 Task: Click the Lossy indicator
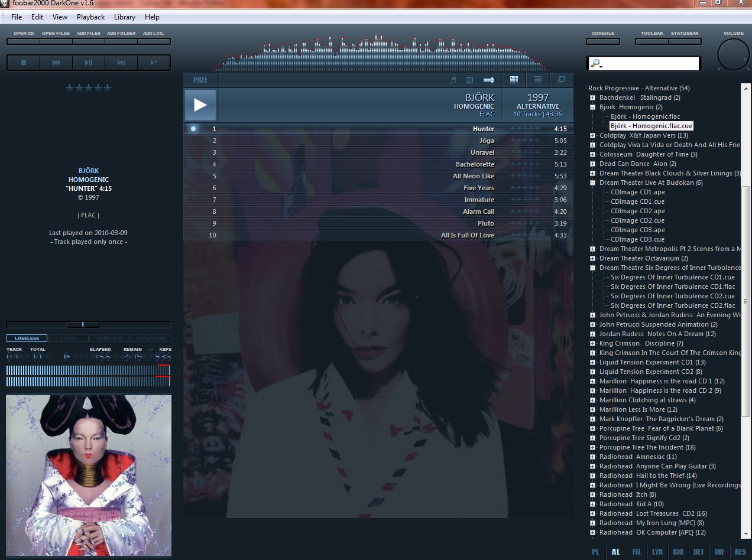69,338
